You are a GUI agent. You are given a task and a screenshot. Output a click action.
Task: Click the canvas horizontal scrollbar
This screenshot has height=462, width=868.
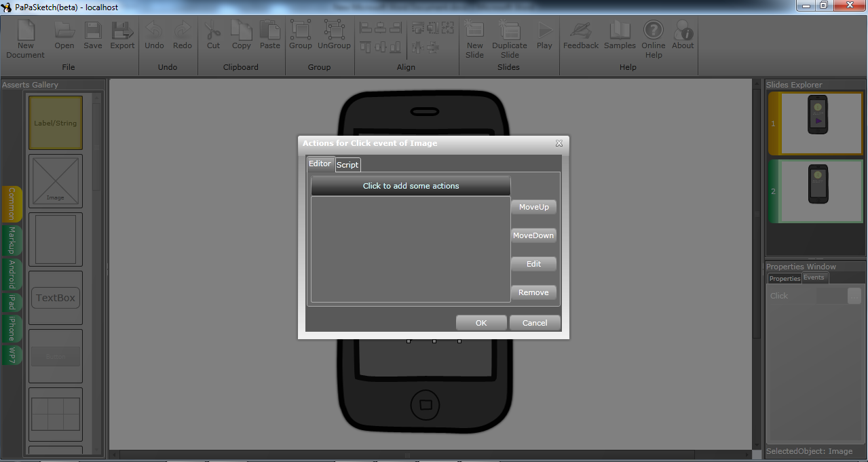coord(431,455)
